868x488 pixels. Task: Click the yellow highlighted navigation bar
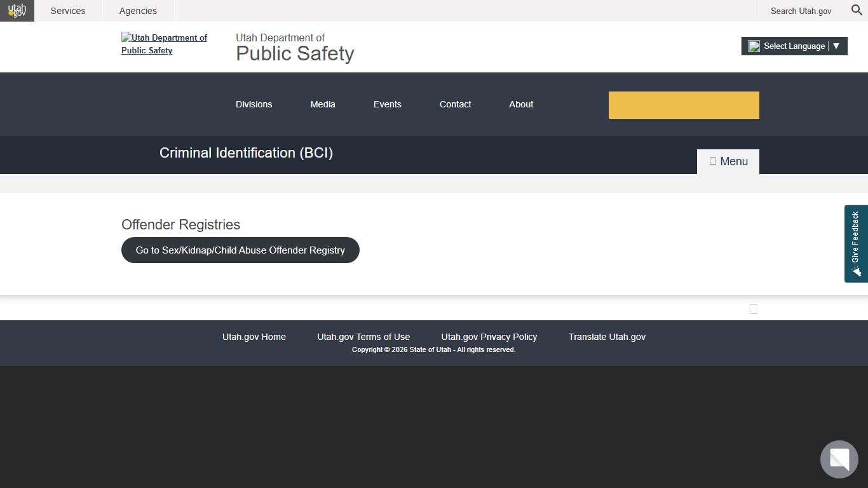coord(684,104)
